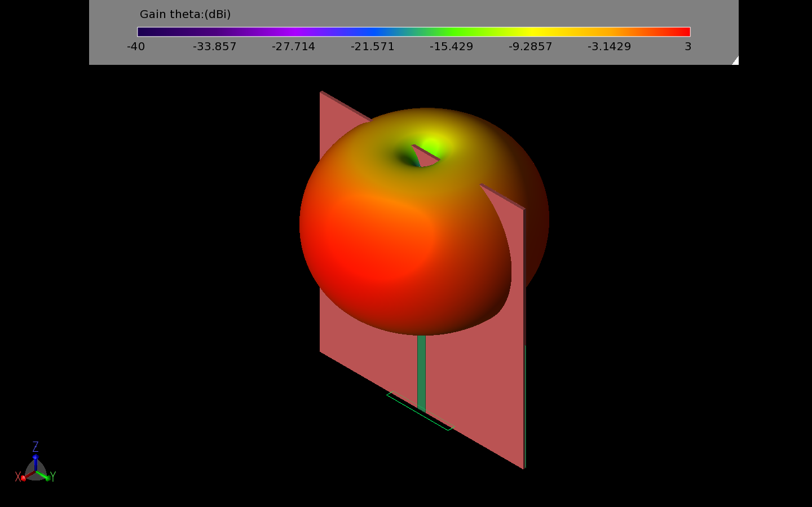Click the legend resize corner handle

pos(735,60)
